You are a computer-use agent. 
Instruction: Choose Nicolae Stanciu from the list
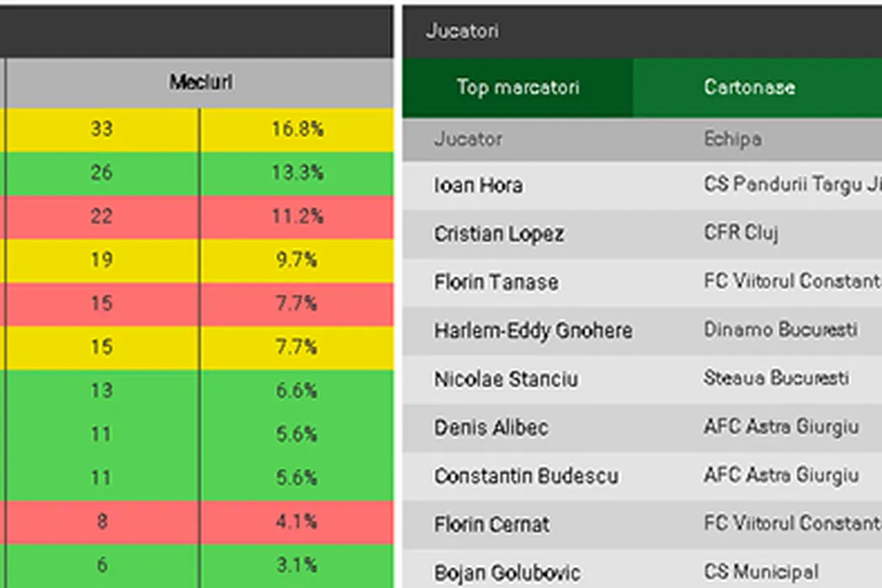tap(506, 380)
